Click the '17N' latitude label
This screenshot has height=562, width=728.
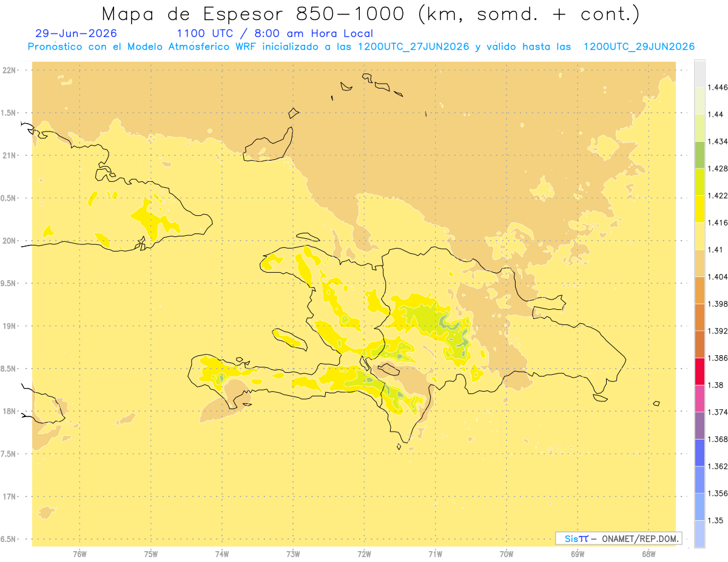point(8,497)
